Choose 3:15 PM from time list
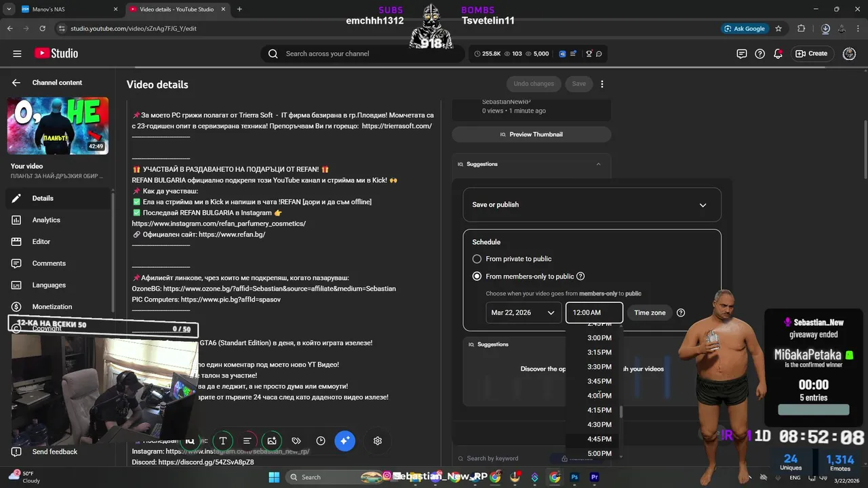This screenshot has width=868, height=488. pos(599,352)
